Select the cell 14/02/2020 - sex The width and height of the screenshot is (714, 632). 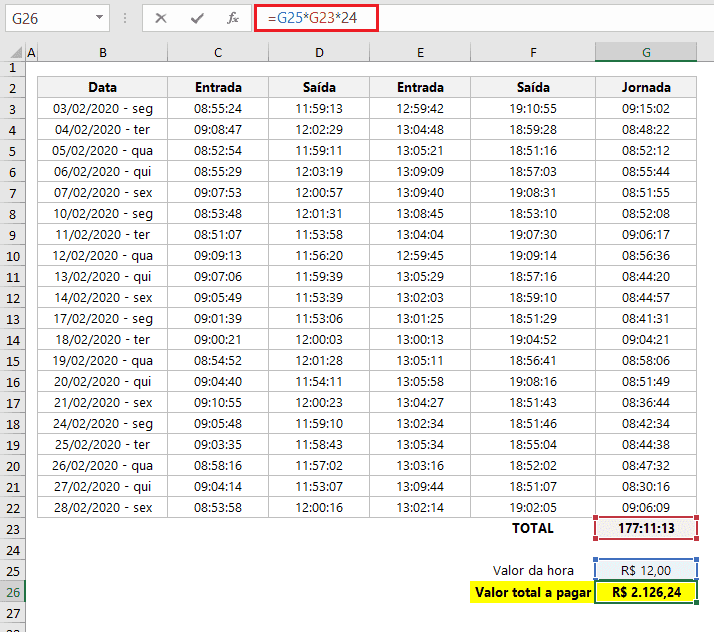tap(103, 297)
